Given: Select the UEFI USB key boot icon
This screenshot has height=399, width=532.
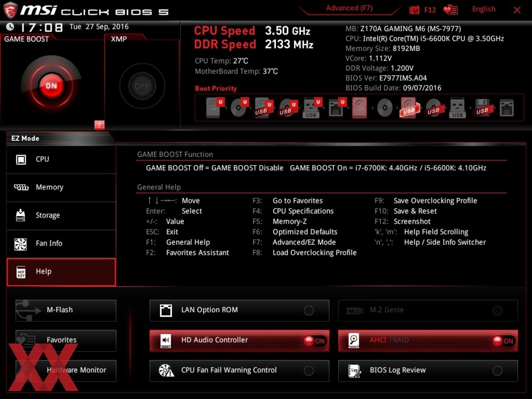Looking at the screenshot, I should click(x=312, y=108).
